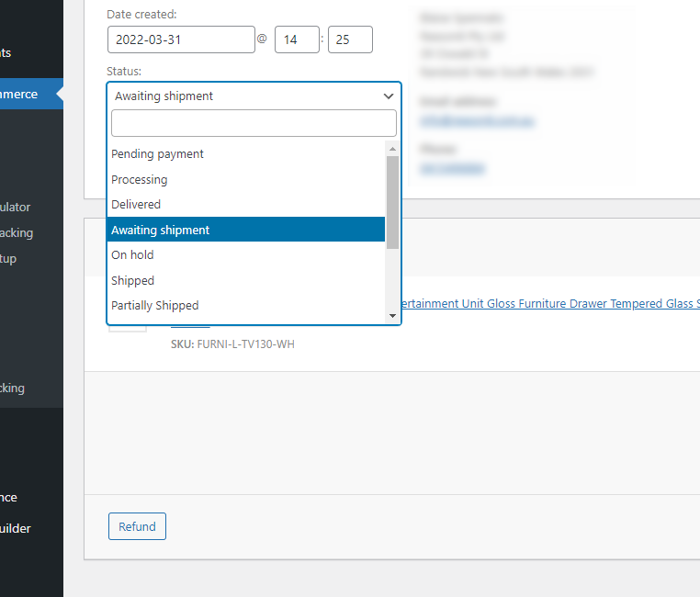Click the scrollbar down arrow in status list

[x=392, y=315]
